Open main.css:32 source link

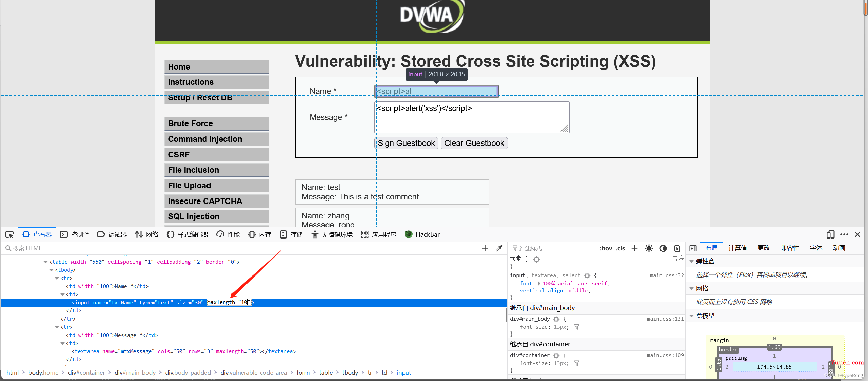point(667,275)
